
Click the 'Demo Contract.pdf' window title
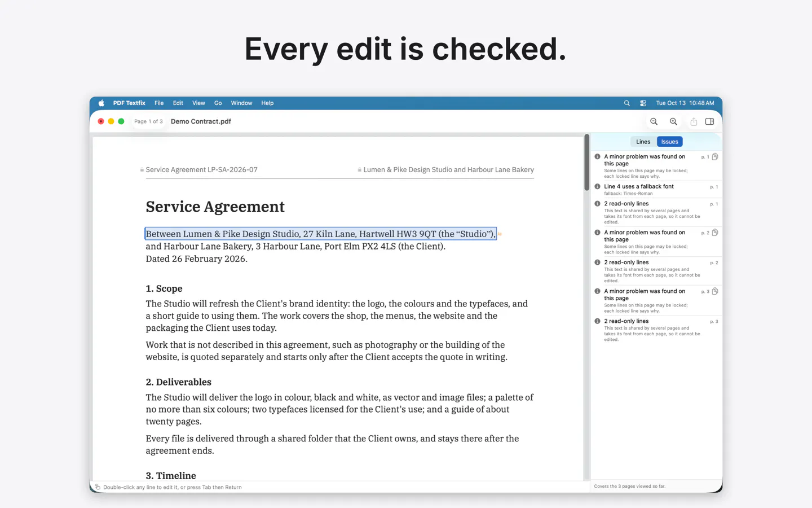pyautogui.click(x=201, y=121)
